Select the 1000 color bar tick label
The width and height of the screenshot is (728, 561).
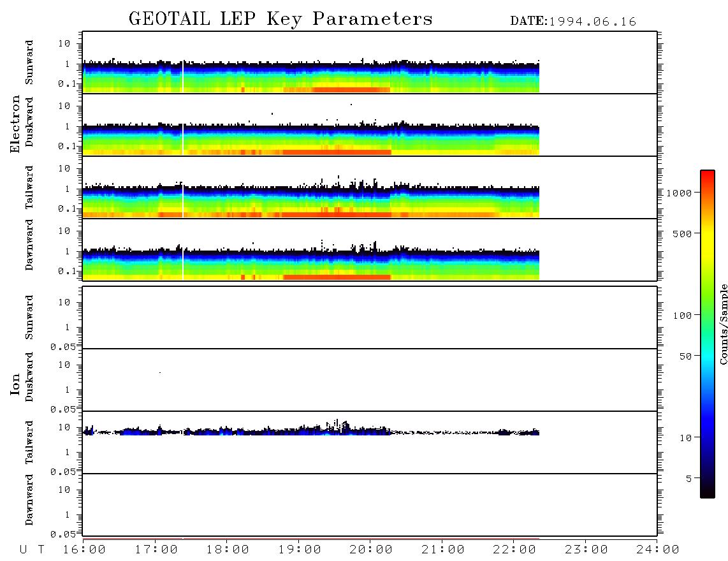click(x=680, y=193)
